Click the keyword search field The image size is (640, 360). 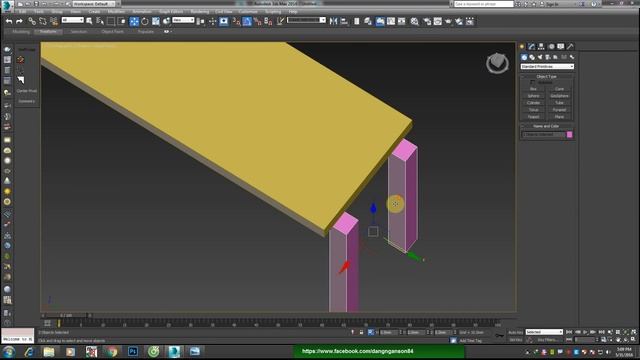484,4
